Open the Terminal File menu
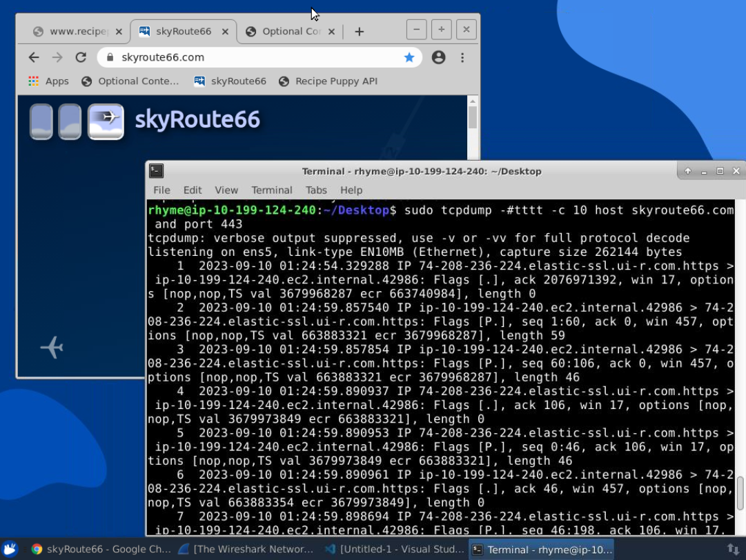The height and width of the screenshot is (560, 746). (161, 190)
